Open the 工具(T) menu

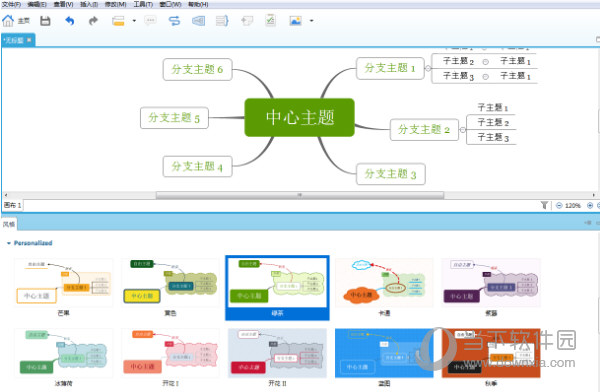coord(143,4)
